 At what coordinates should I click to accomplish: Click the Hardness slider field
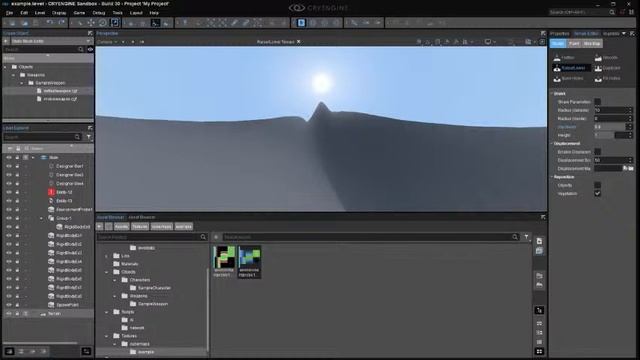click(613, 127)
